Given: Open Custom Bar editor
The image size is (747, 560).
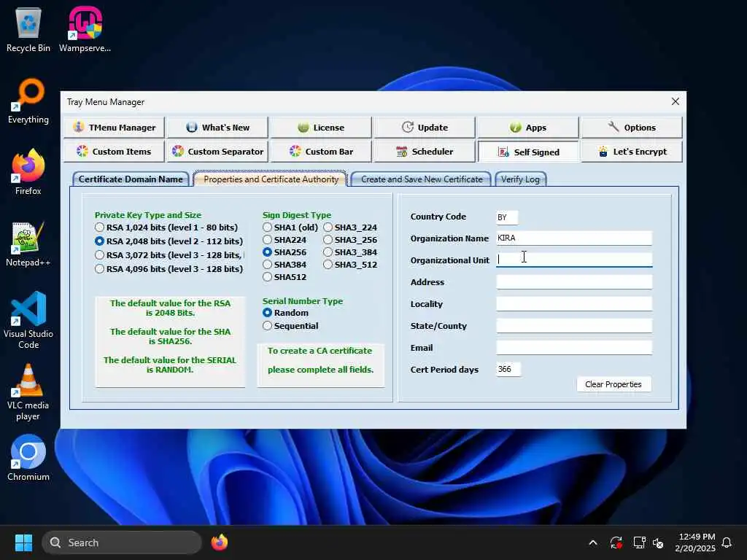Looking at the screenshot, I should pyautogui.click(x=321, y=152).
